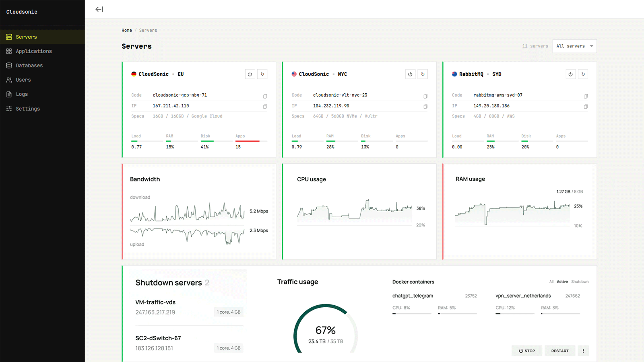Show Shutdown Docker containers tab
644x362 pixels.
(580, 282)
